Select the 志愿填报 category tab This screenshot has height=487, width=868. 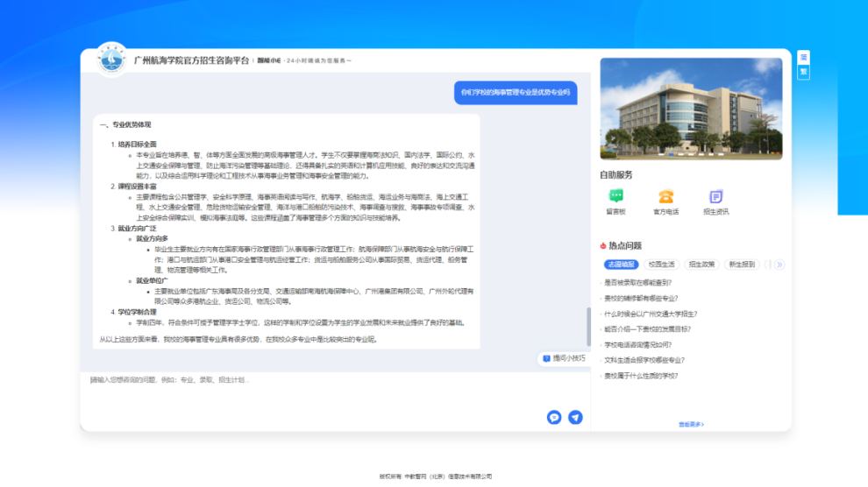click(621, 264)
